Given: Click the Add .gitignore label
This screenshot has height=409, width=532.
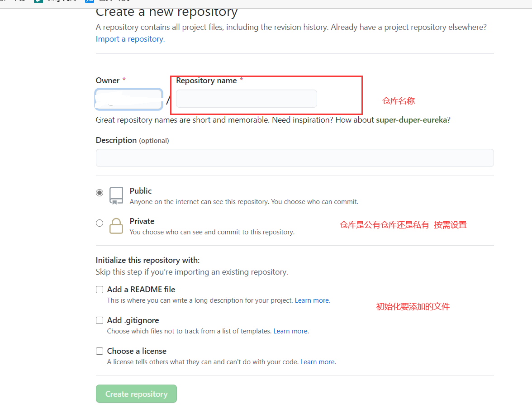Looking at the screenshot, I should 133,320.
